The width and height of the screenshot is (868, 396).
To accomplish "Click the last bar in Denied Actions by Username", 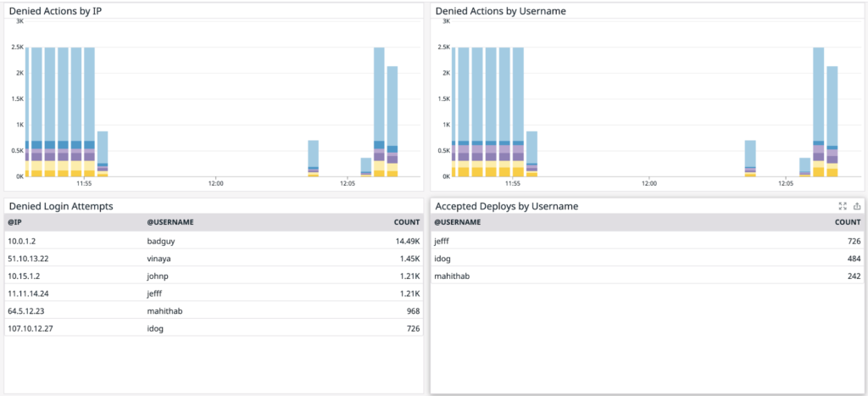I will point(832,119).
